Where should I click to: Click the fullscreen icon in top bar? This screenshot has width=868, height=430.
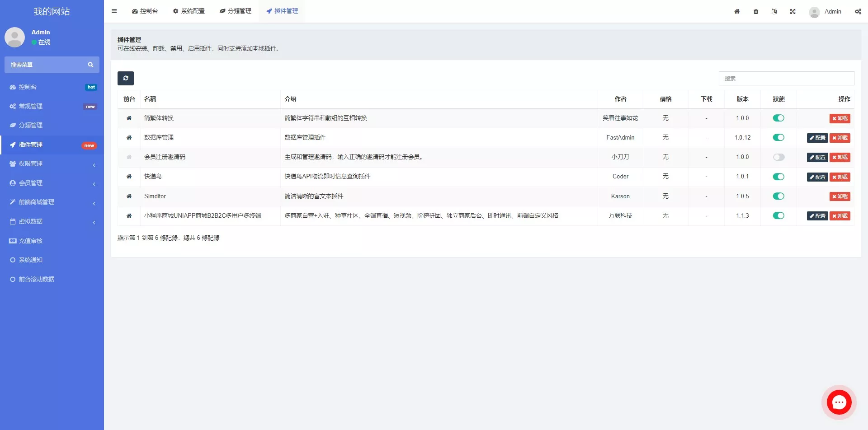pyautogui.click(x=793, y=12)
